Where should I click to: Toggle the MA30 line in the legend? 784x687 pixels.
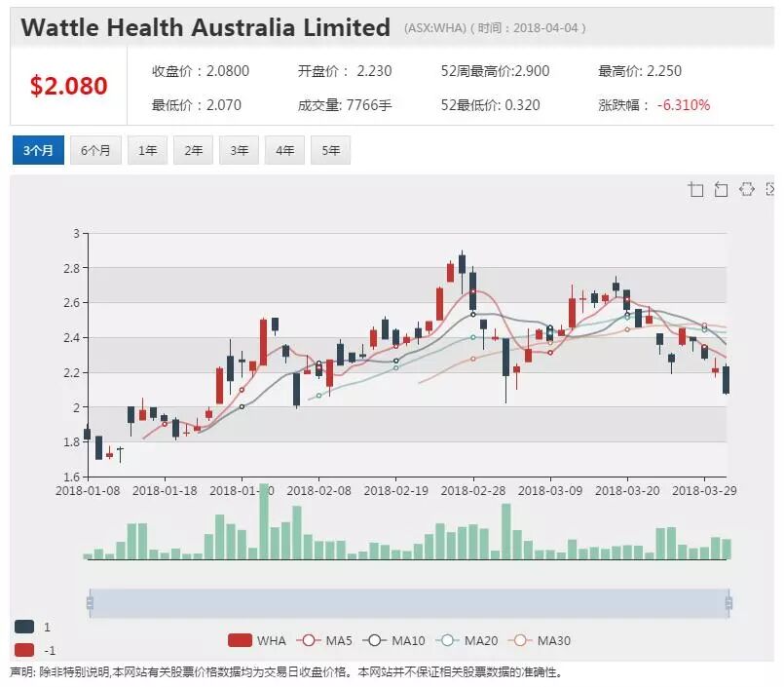tap(539, 640)
